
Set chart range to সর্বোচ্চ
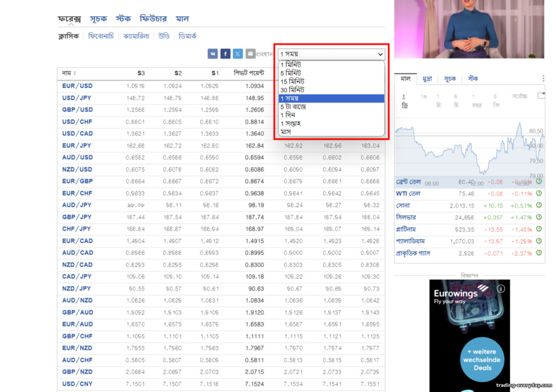pyautogui.click(x=520, y=96)
